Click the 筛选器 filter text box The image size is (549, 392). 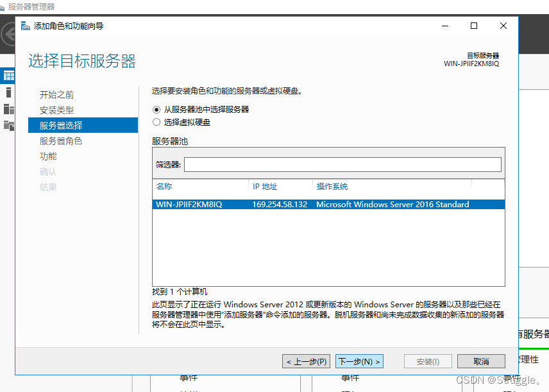click(342, 165)
